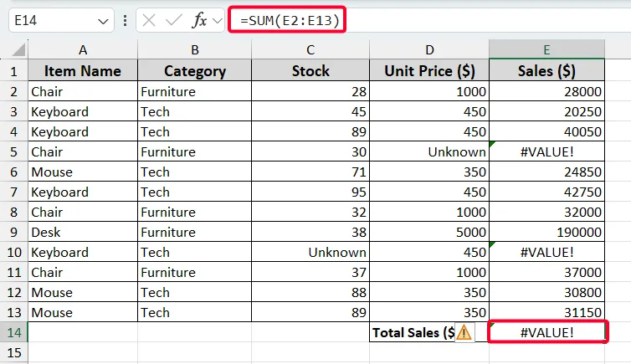Select stock value 88 in row 12
The image size is (631, 364).
tap(310, 292)
